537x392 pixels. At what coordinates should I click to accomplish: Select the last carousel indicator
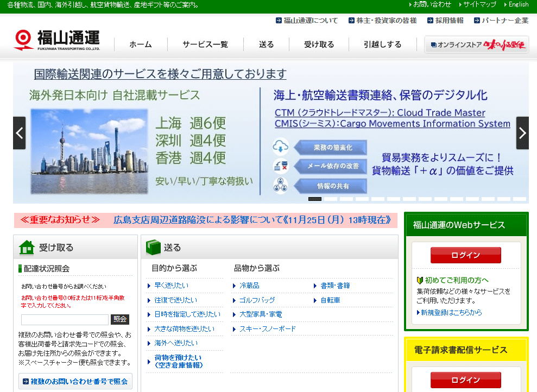tap(520, 199)
